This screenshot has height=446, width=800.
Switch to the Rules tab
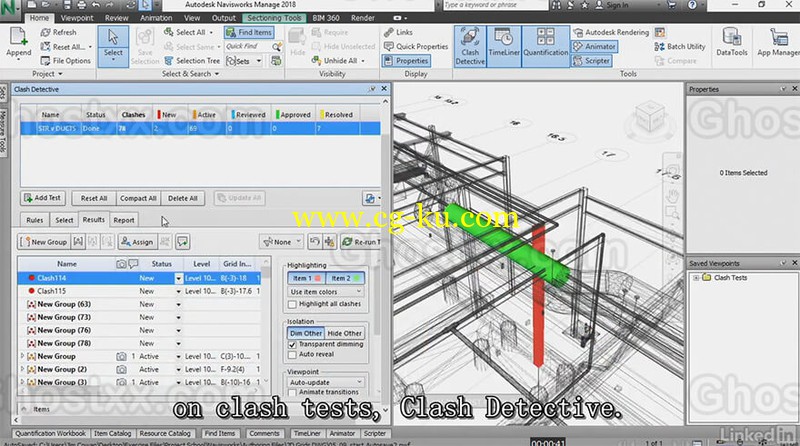(35, 220)
